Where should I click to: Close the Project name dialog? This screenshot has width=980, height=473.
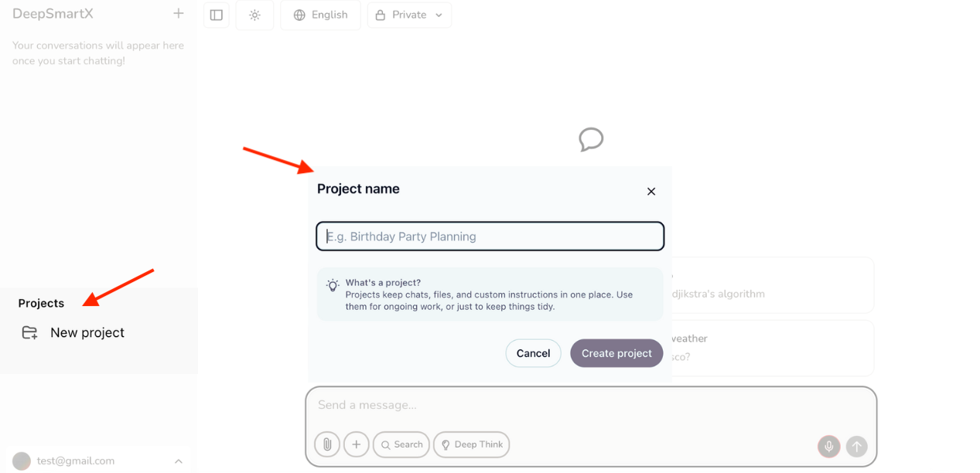click(x=651, y=192)
